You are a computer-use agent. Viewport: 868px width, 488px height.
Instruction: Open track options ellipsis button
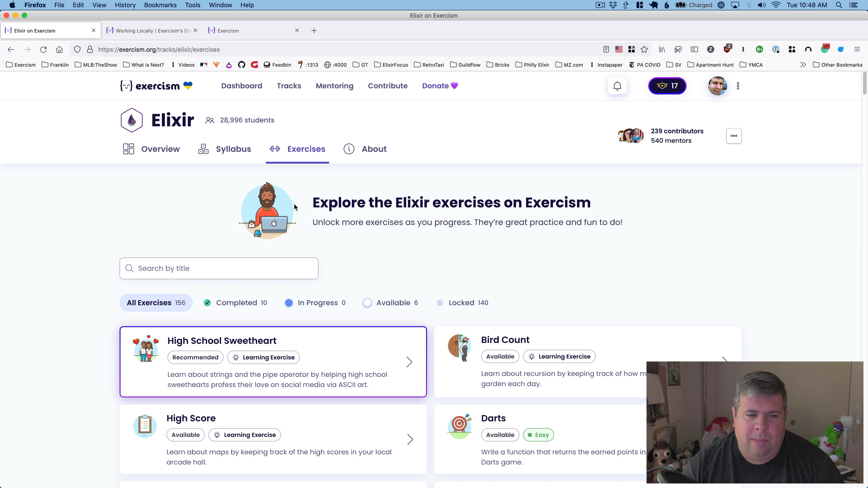[x=734, y=136]
